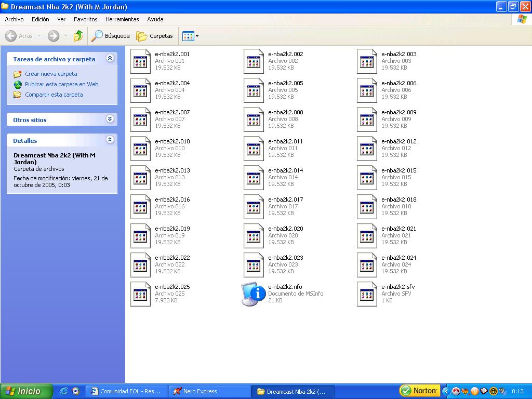Collapse the Detalles panel
Screen dimensions: 532x399
click(110, 140)
